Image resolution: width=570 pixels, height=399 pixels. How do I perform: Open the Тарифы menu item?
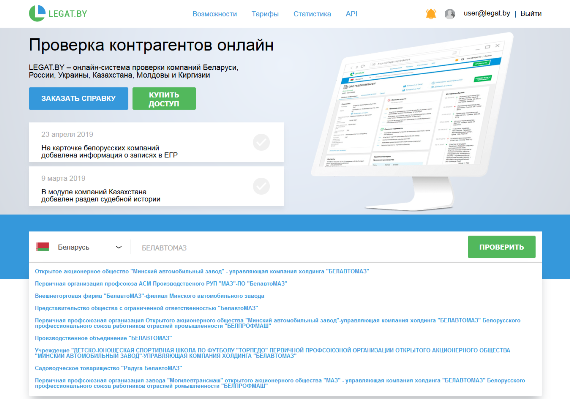tap(265, 14)
